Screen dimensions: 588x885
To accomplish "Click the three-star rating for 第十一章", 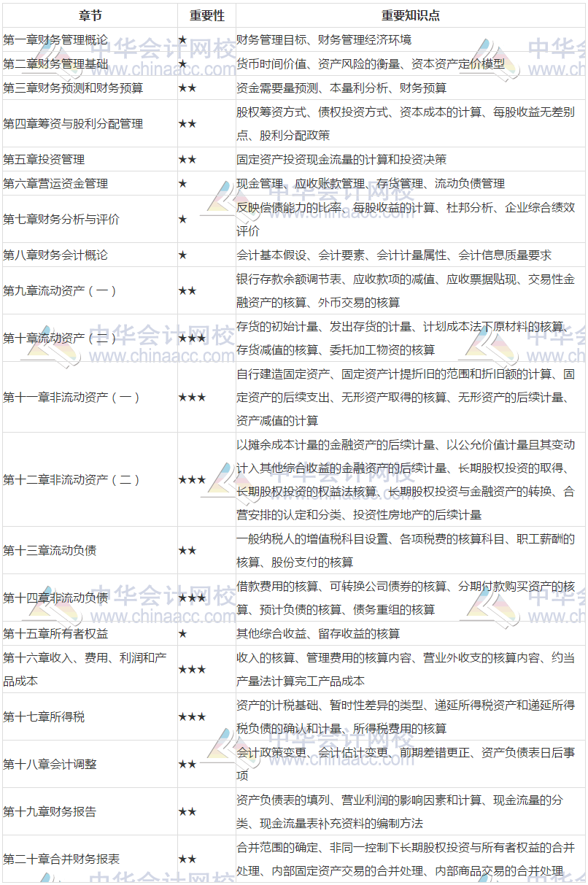I will tap(193, 397).
